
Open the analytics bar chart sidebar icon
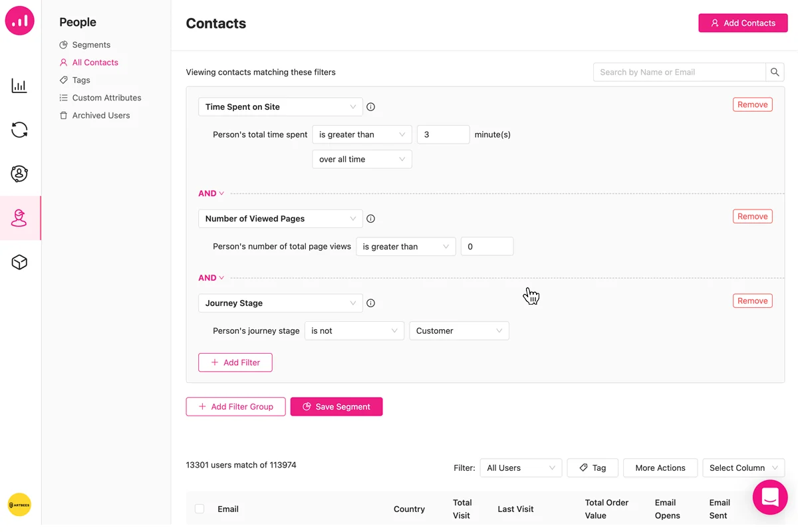(19, 86)
